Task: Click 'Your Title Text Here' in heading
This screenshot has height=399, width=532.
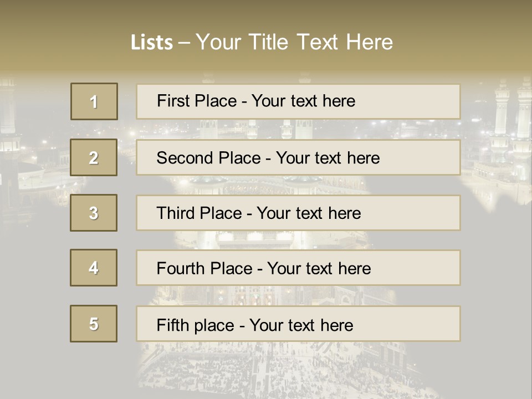Action: [x=294, y=42]
